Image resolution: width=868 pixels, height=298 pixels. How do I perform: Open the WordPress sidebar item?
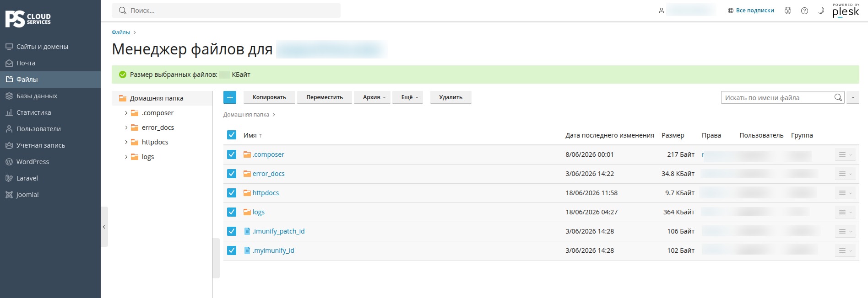50,162
